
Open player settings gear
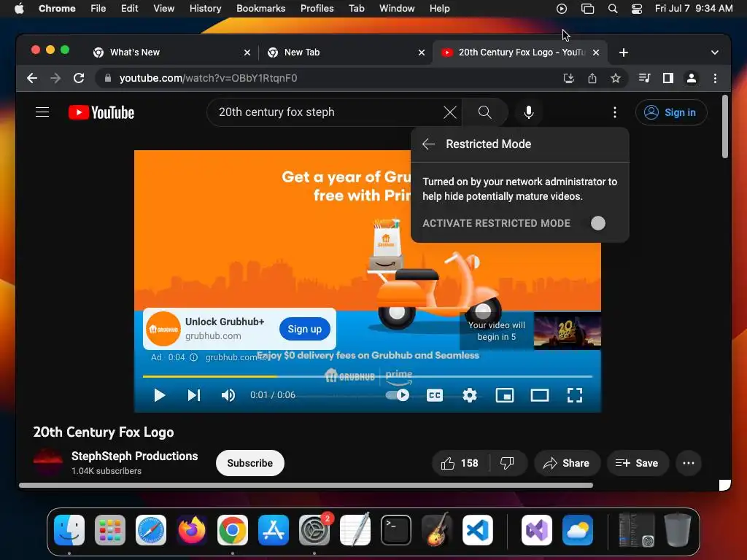[470, 395]
